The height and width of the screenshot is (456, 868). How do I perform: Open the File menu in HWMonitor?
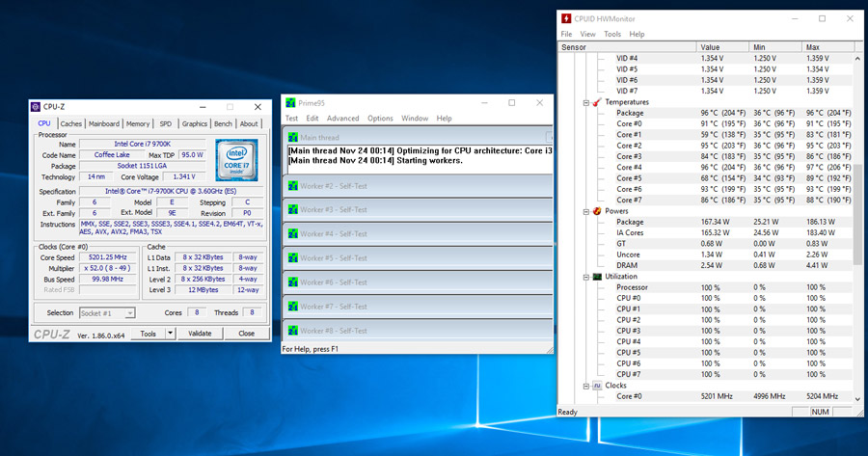[566, 35]
